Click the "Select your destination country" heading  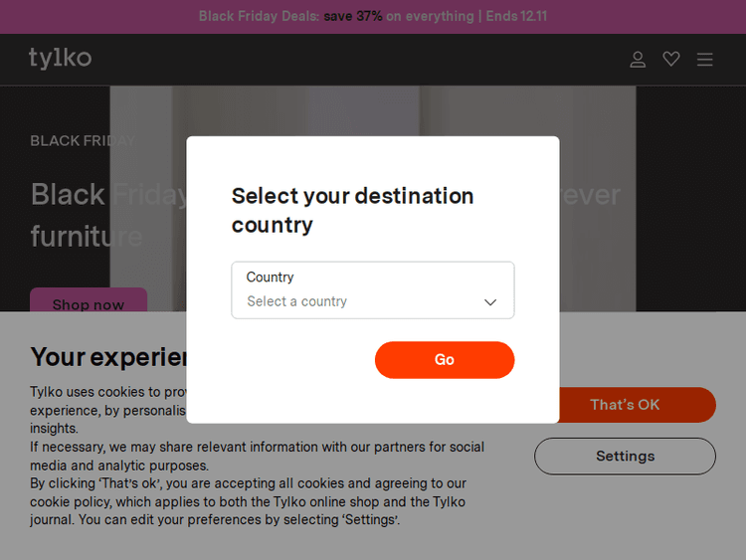pos(352,210)
